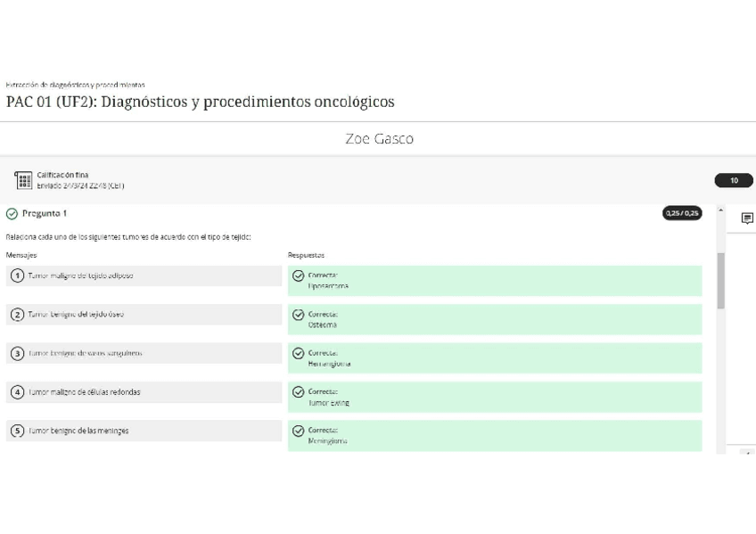This screenshot has width=756, height=534.
Task: Click the number 3 circle for vasos sanguíneos
Action: click(17, 353)
